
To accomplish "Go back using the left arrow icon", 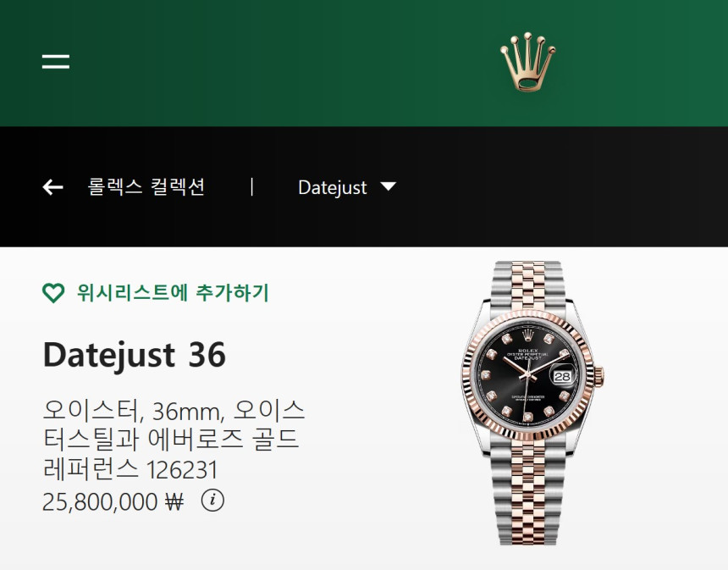I will coord(53,187).
